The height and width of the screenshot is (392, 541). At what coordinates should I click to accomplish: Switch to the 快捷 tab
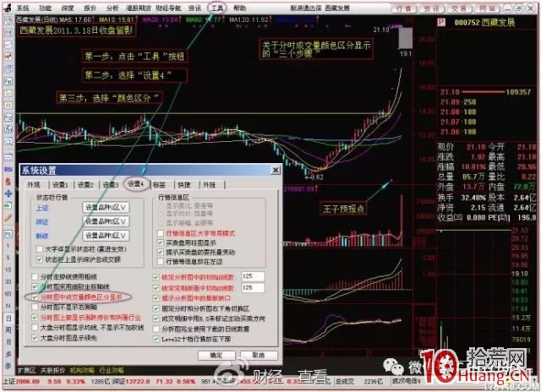point(184,185)
